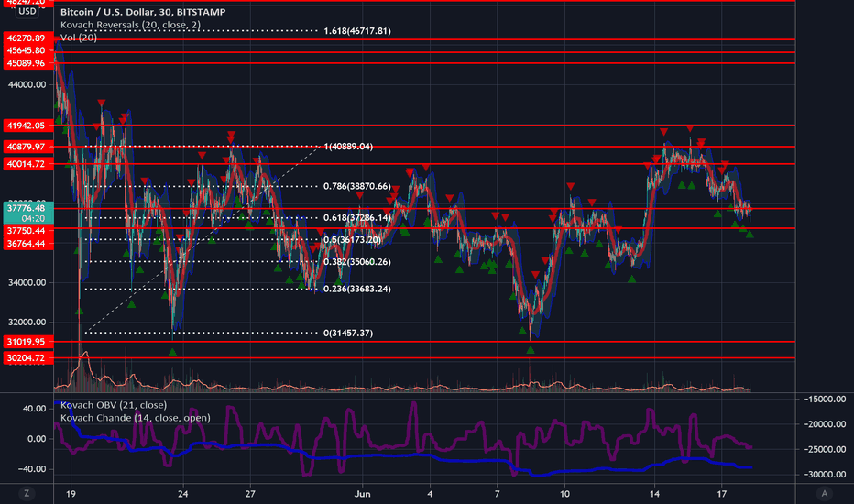Screen dimensions: 854x504
Task: Select the Fibonacci 0.382(35060.26) level label
Action: coord(357,262)
